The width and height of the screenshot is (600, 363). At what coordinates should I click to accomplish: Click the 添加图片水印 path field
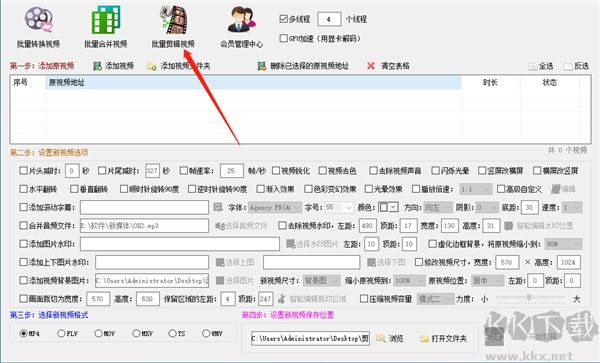(x=180, y=244)
